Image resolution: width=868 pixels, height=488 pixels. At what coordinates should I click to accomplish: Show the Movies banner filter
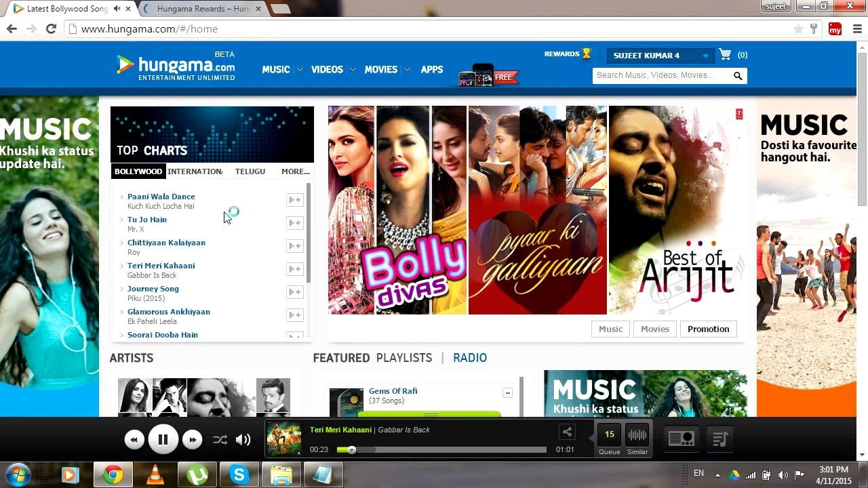655,329
